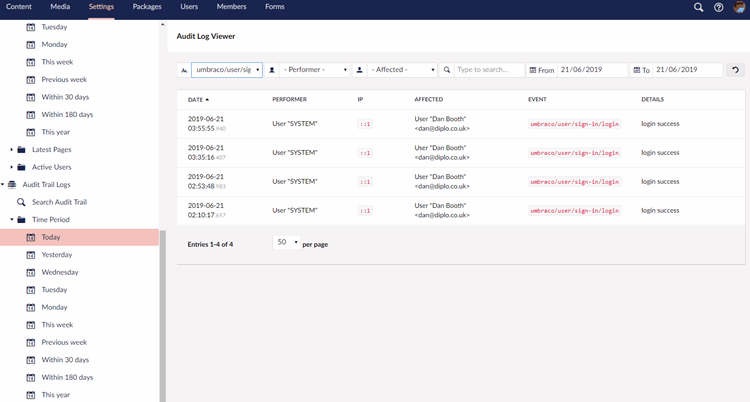Screen dimensions: 750x402
Task: Select Yesterday in Time Period tree
Action: [x=56, y=255]
